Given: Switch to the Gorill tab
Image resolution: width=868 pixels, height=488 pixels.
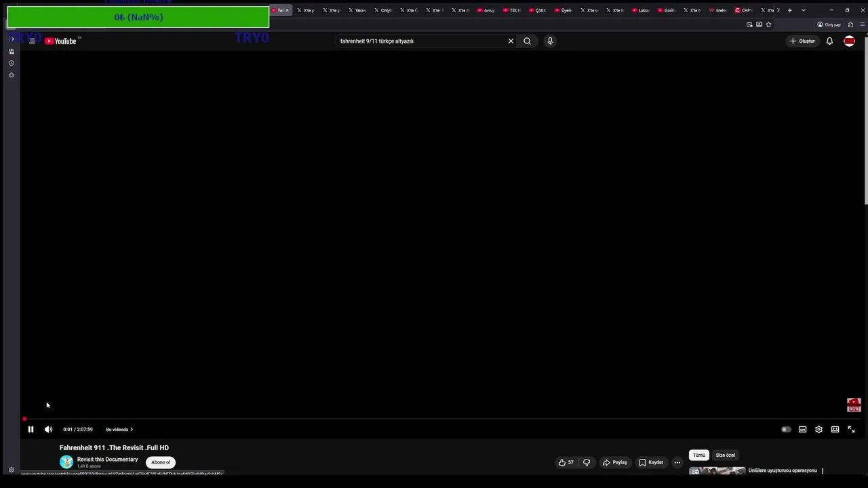Looking at the screenshot, I should [x=667, y=10].
